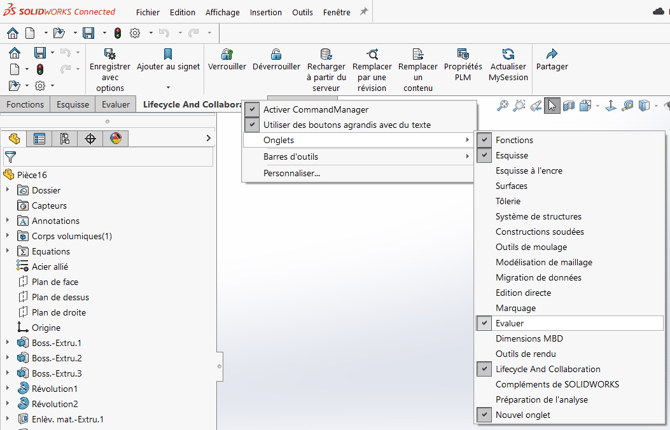Click the save disk icon in top bar
The image size is (670, 430).
(88, 33)
